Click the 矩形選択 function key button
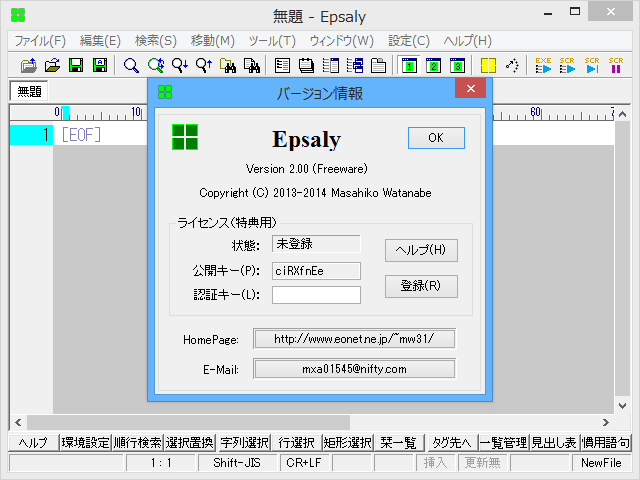The width and height of the screenshot is (640, 480). (348, 442)
